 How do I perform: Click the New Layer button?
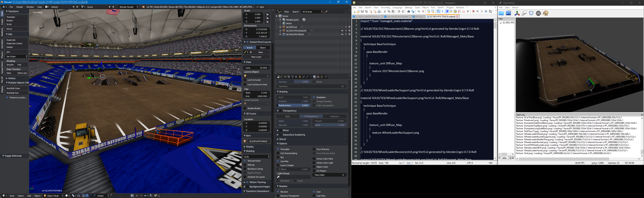tap(257, 57)
